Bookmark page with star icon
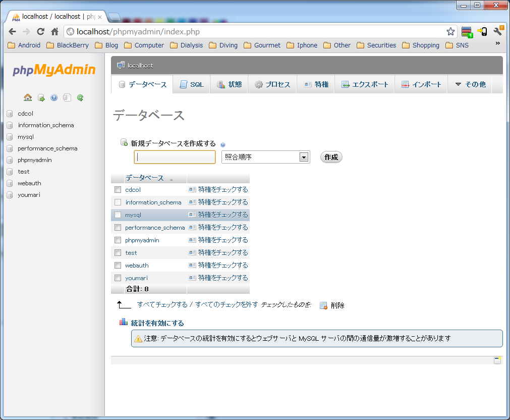This screenshot has width=510, height=420. coord(450,32)
